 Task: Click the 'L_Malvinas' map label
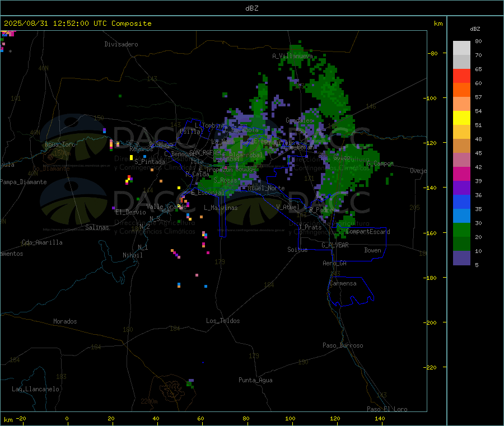221,208
